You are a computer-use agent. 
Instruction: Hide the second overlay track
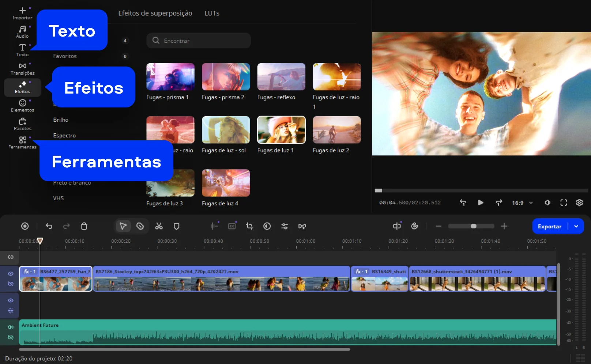click(11, 300)
